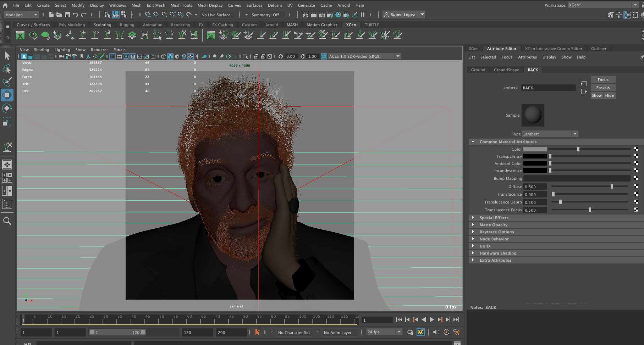Toggle the Transparency map checker button

coord(636,156)
